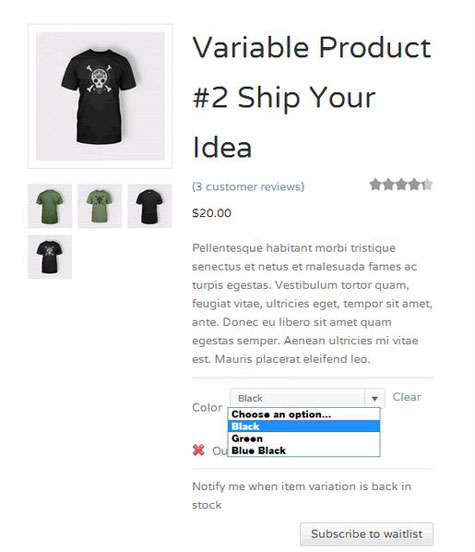This screenshot has height=552, width=475.
Task: View the black skull t-shirt thumbnail below
Action: pos(50,257)
